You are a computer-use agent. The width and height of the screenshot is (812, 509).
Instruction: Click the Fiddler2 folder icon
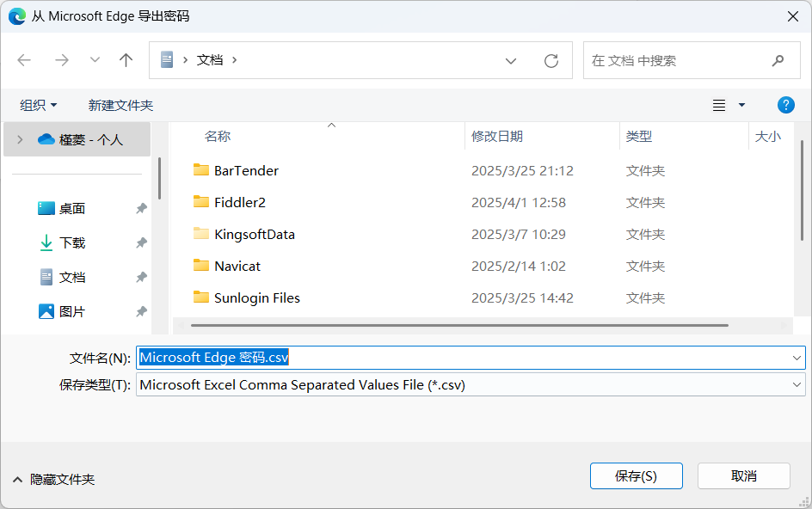coord(201,201)
